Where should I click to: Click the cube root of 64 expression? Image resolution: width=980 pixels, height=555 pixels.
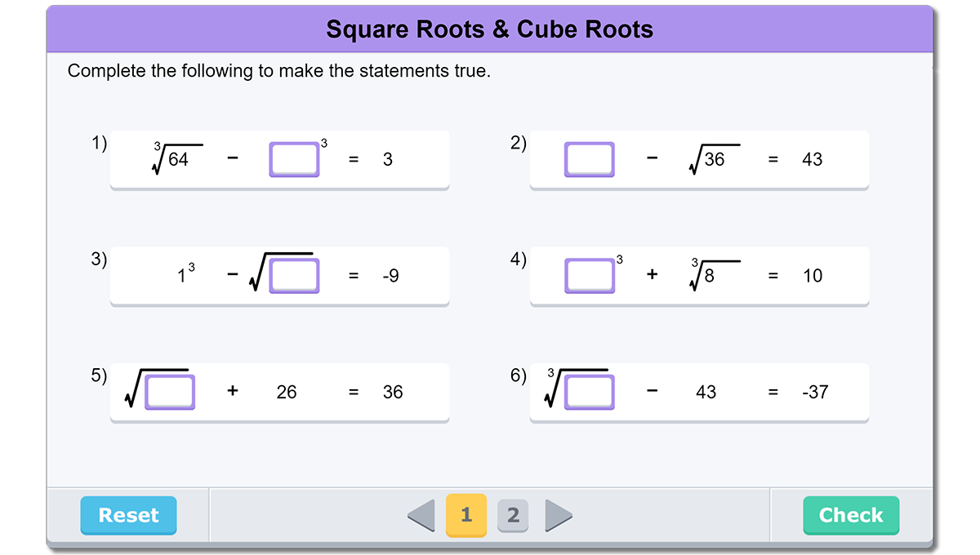click(176, 158)
